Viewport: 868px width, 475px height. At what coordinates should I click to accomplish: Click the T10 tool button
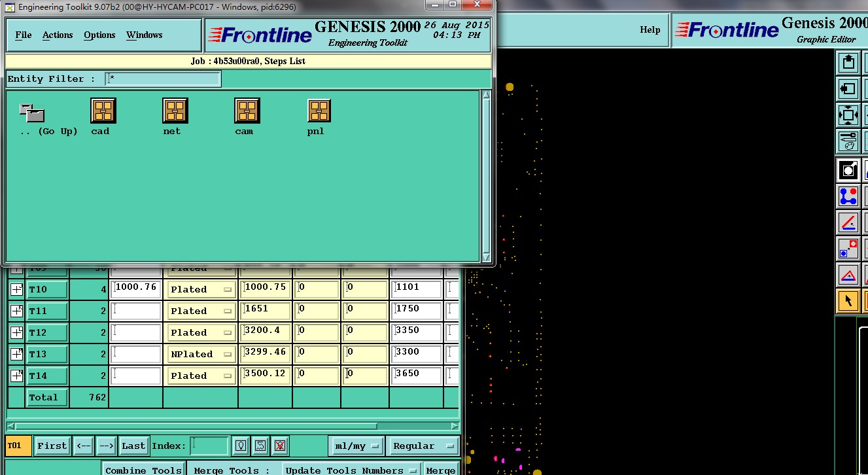[46, 289]
